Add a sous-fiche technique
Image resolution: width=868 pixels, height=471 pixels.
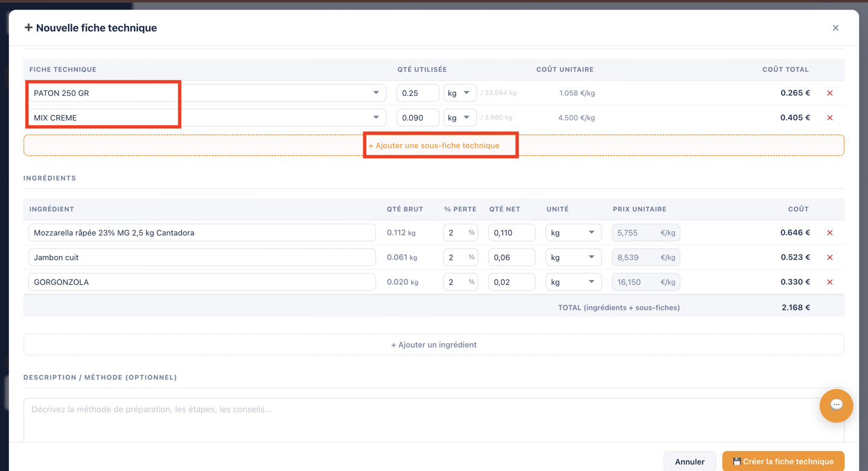(434, 146)
